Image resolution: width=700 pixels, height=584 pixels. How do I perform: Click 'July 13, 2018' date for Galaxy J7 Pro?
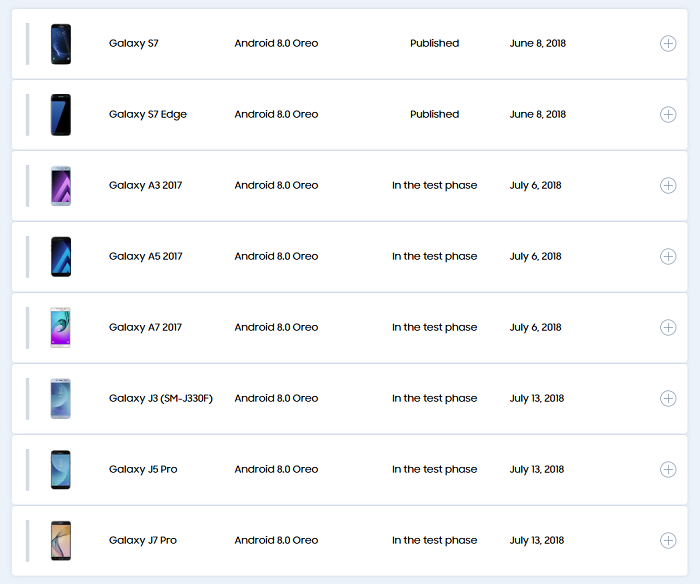[x=537, y=540]
